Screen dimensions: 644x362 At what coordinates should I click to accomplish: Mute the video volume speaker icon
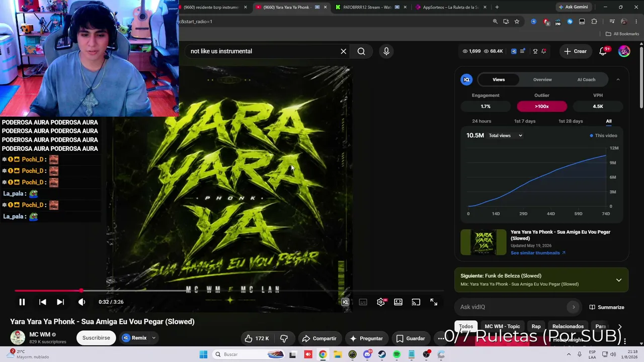point(82,302)
